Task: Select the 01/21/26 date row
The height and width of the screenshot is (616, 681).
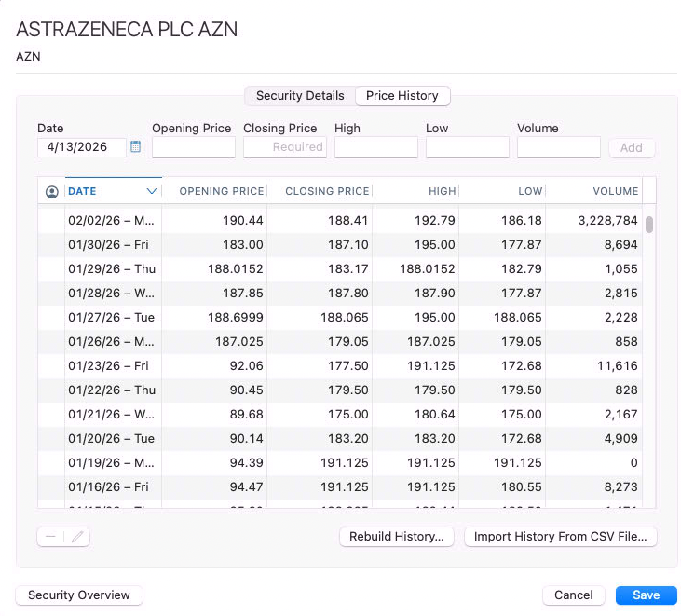Action: (340, 415)
